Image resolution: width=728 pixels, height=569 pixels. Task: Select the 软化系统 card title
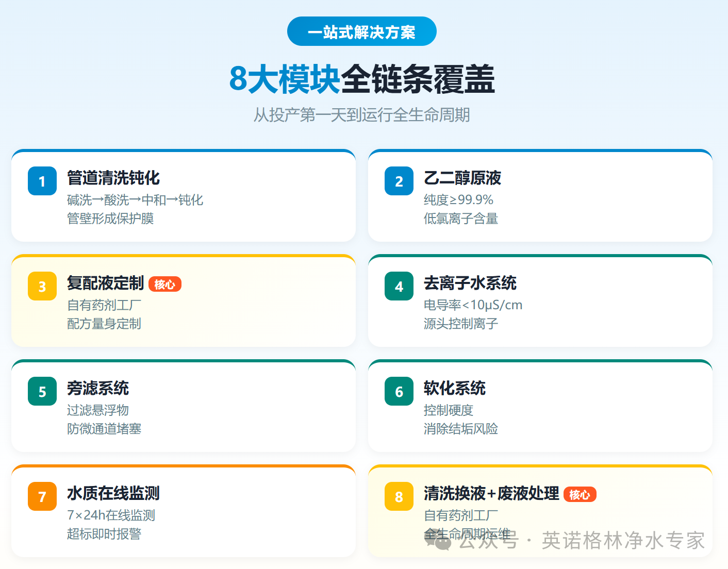coord(455,388)
